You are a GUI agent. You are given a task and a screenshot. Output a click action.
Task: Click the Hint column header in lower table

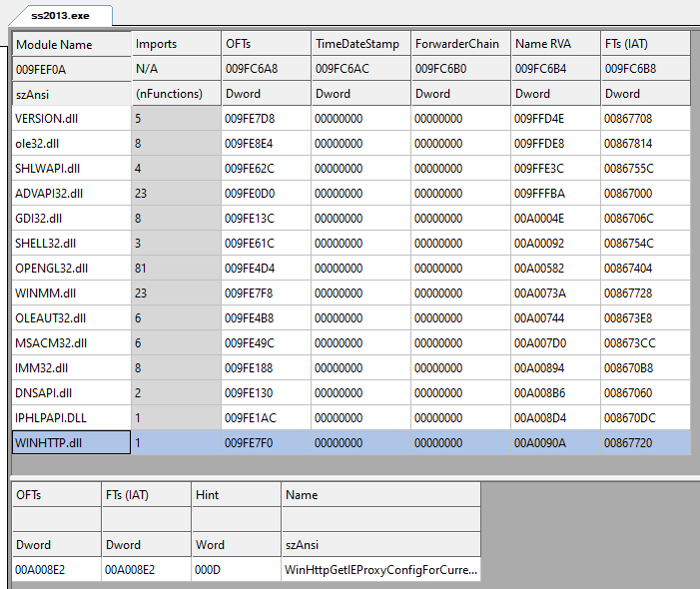(x=236, y=495)
